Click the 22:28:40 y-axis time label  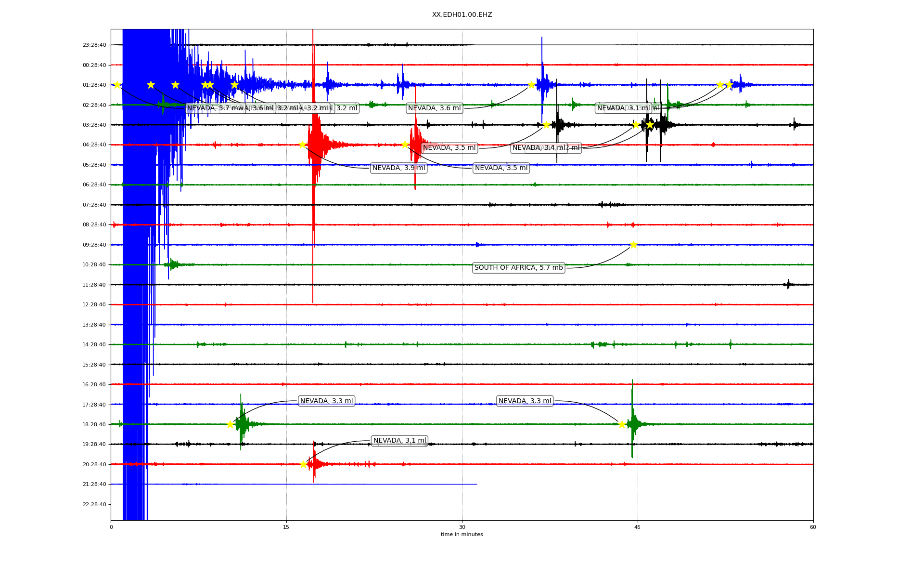click(94, 505)
